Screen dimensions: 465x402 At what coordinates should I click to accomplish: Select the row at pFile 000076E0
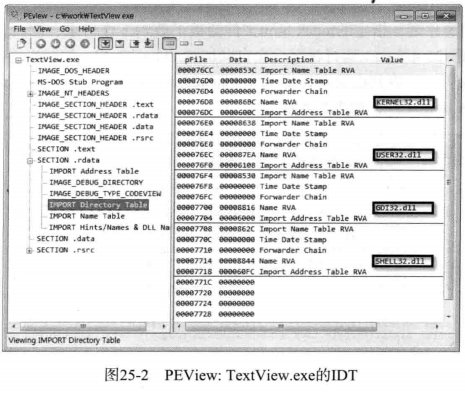coord(310,123)
